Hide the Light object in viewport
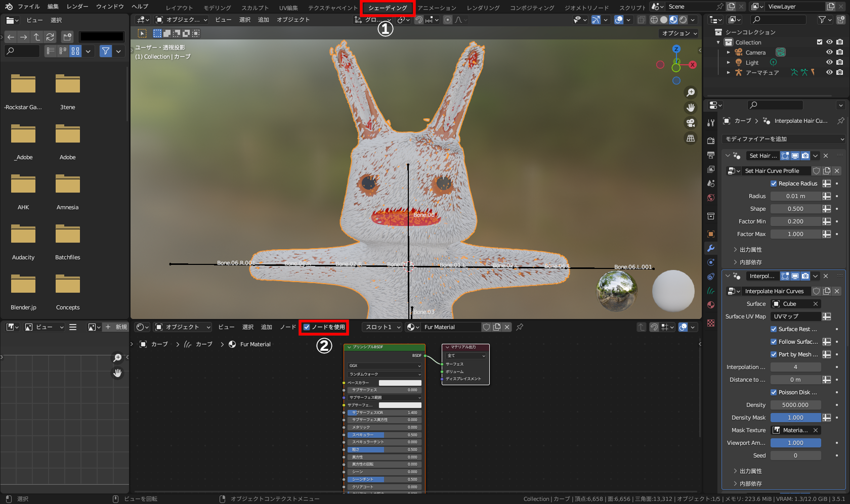This screenshot has width=850, height=504. tap(829, 62)
